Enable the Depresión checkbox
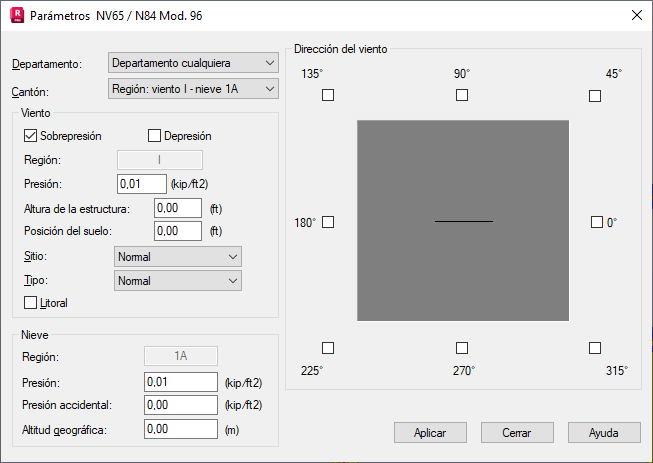 point(154,136)
